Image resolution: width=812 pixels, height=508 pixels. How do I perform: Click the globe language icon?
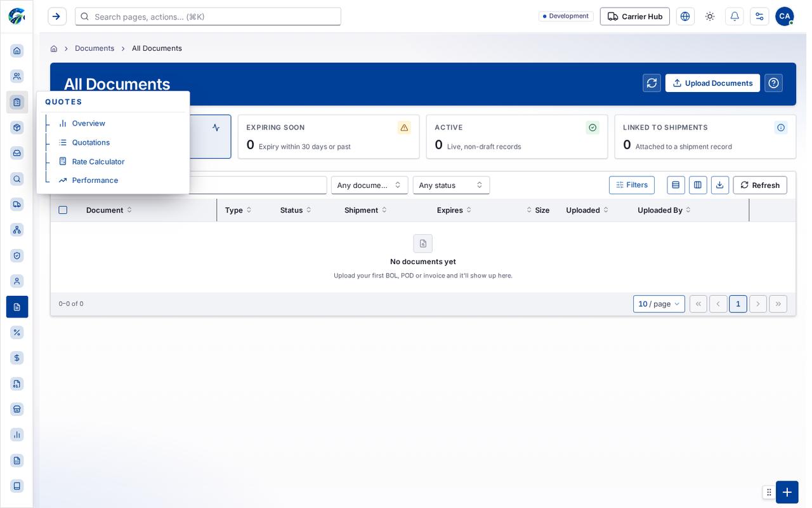tap(685, 17)
